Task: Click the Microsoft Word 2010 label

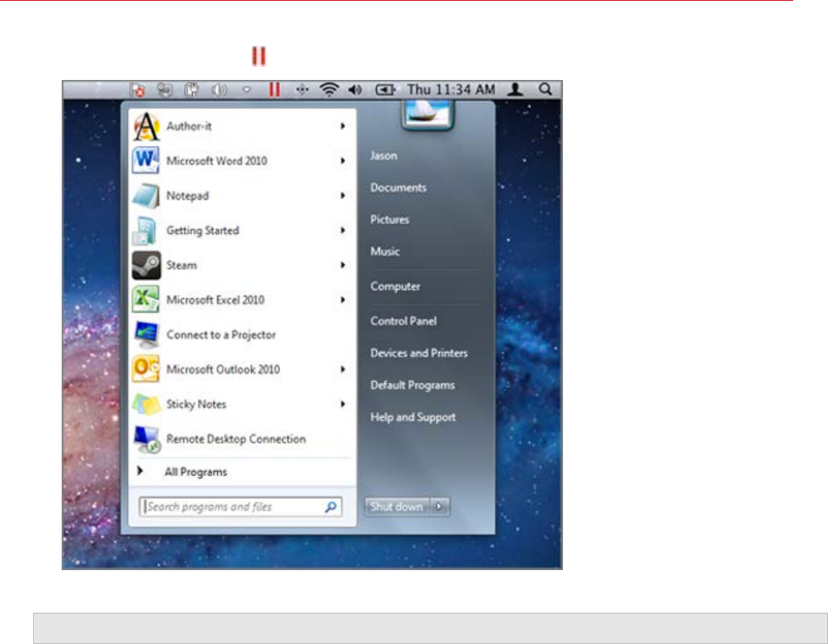Action: [x=216, y=161]
